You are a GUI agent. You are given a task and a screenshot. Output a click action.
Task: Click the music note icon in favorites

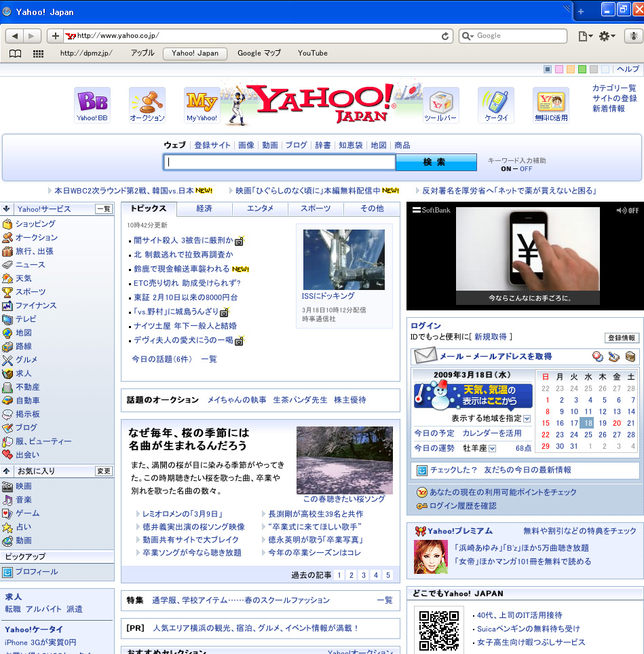7,500
